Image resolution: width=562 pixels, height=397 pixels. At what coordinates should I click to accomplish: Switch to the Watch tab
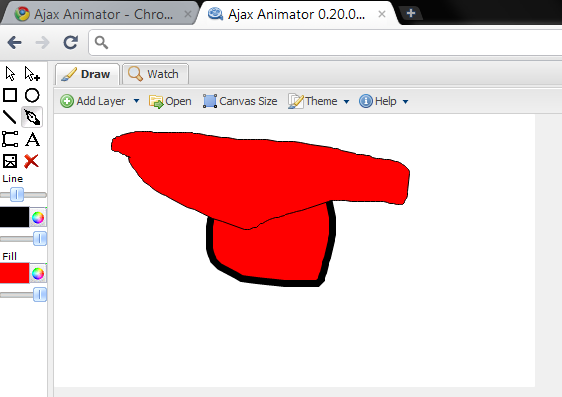(155, 74)
